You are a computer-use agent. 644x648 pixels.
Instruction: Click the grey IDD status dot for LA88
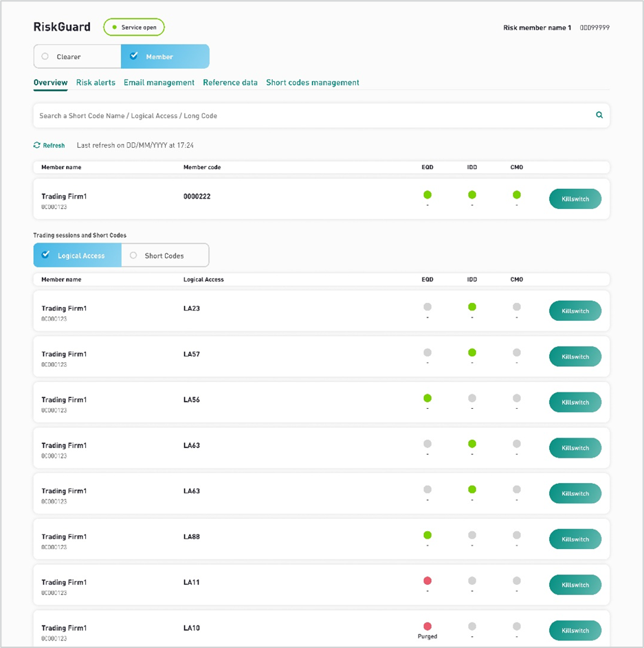[x=472, y=535]
